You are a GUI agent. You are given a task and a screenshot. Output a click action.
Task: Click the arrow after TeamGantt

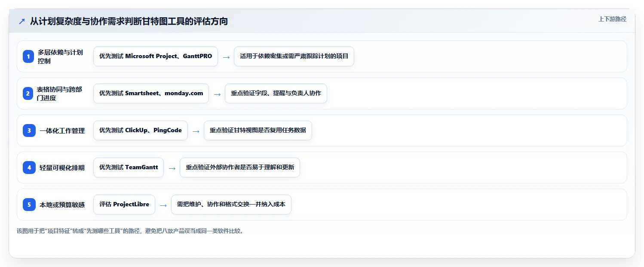click(x=172, y=168)
